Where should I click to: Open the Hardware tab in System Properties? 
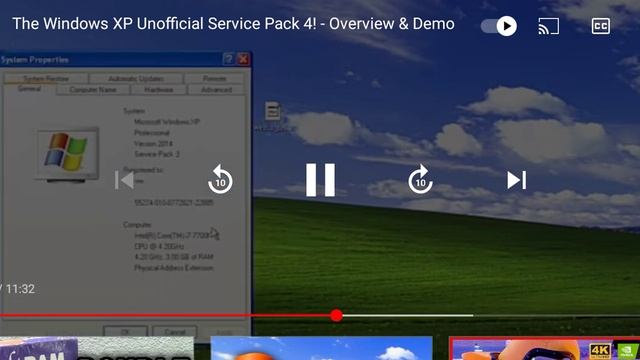click(x=158, y=90)
